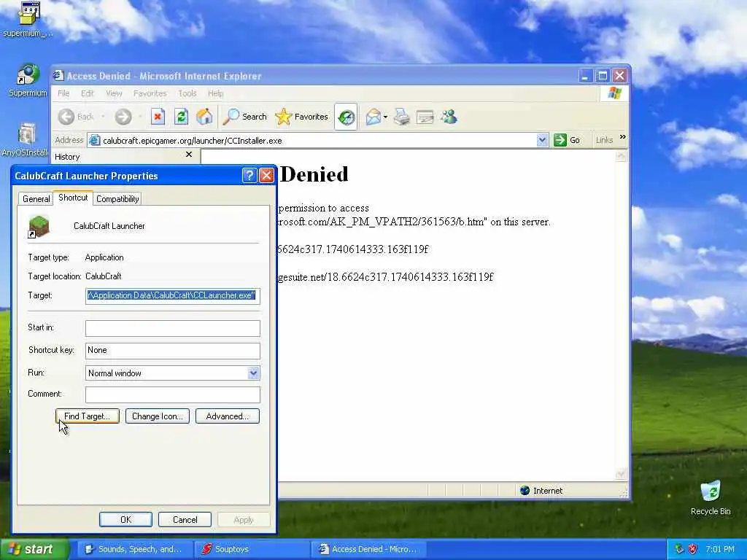Click the Properties dialog help question mark

pyautogui.click(x=249, y=176)
